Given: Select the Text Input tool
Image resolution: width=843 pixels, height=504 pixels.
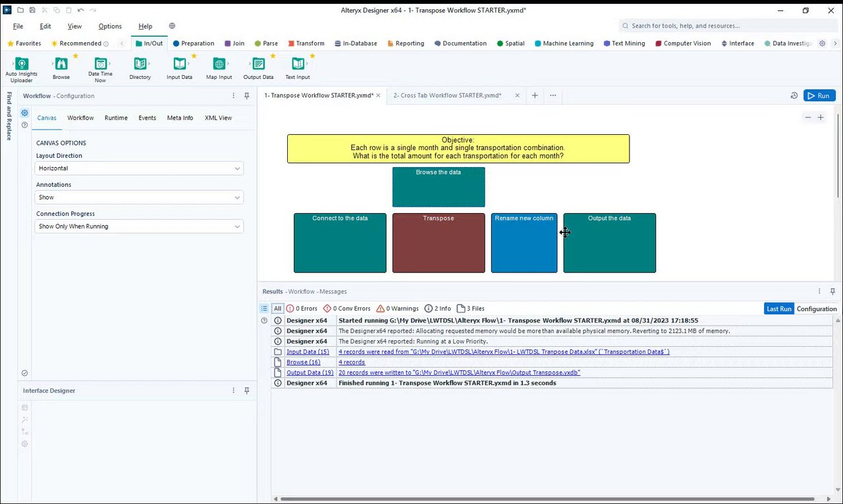Looking at the screenshot, I should click(298, 68).
